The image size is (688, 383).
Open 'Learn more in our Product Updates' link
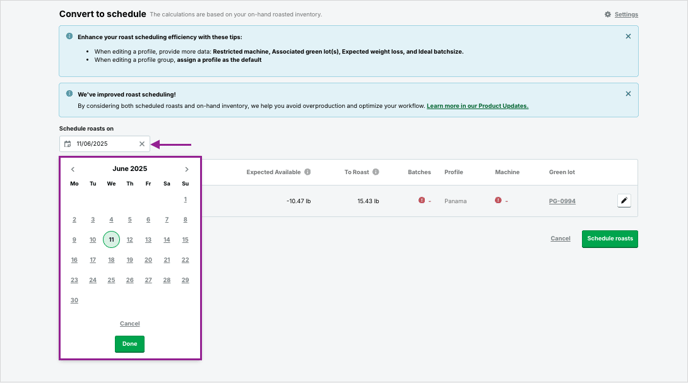(x=477, y=106)
